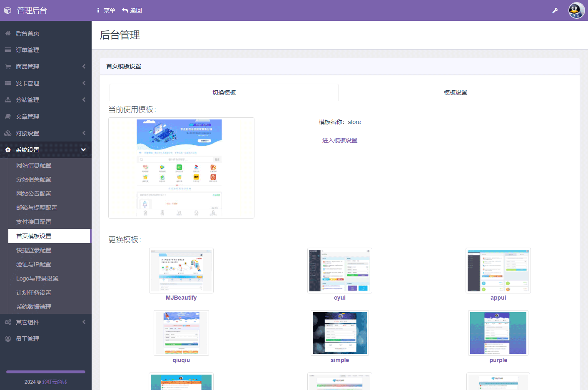Click the vertical dots 菜单 toggle
This screenshot has width=588, height=390.
[x=106, y=10]
